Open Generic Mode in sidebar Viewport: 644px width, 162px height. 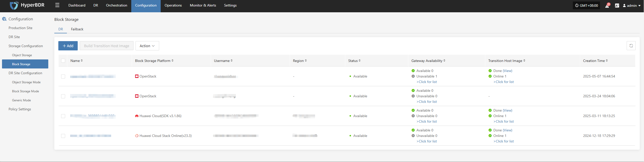21,100
